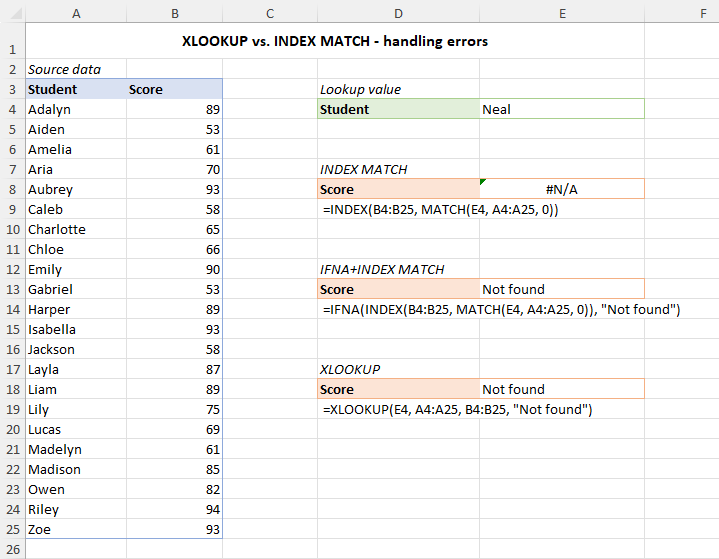Click the green 'Student' label cell
This screenshot has width=719, height=559.
(398, 109)
